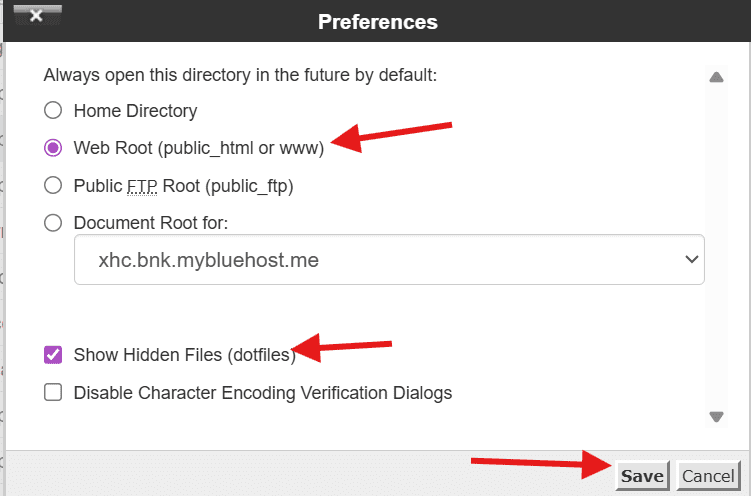Select the Public FTP Root radio button
Viewport: 751px width, 496px height.
coord(53,185)
